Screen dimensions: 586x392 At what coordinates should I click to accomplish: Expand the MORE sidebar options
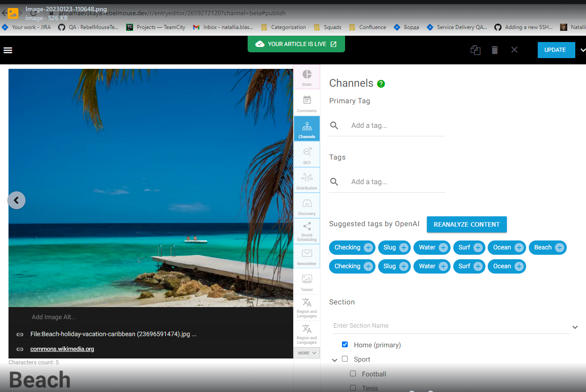point(307,353)
